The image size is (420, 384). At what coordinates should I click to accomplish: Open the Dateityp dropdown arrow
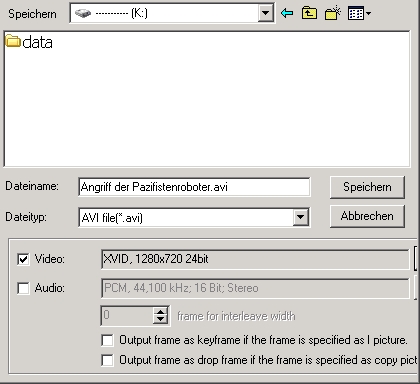point(301,218)
